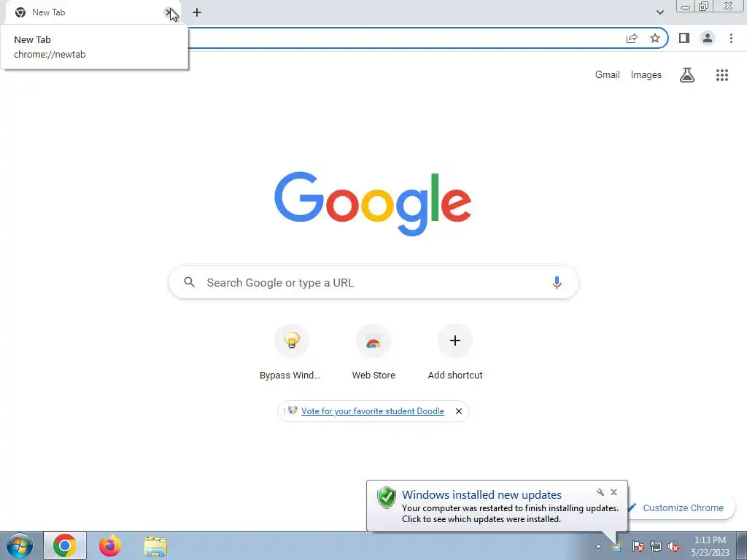
Task: Open the Web Store shortcut
Action: [373, 352]
